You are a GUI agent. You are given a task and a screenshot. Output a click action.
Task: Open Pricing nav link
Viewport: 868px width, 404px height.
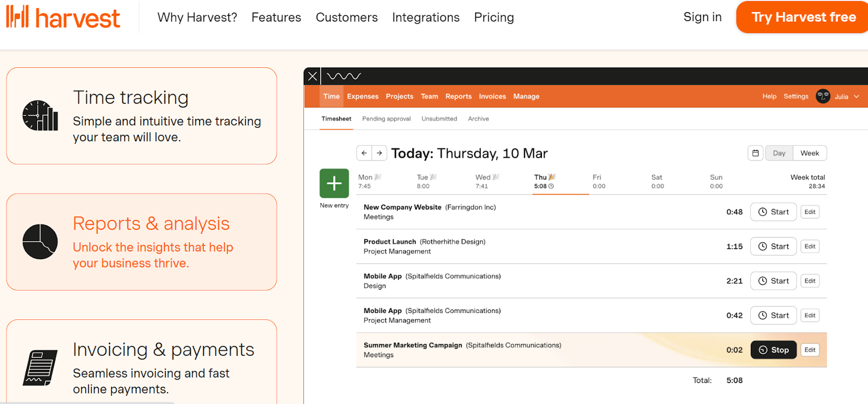point(494,17)
